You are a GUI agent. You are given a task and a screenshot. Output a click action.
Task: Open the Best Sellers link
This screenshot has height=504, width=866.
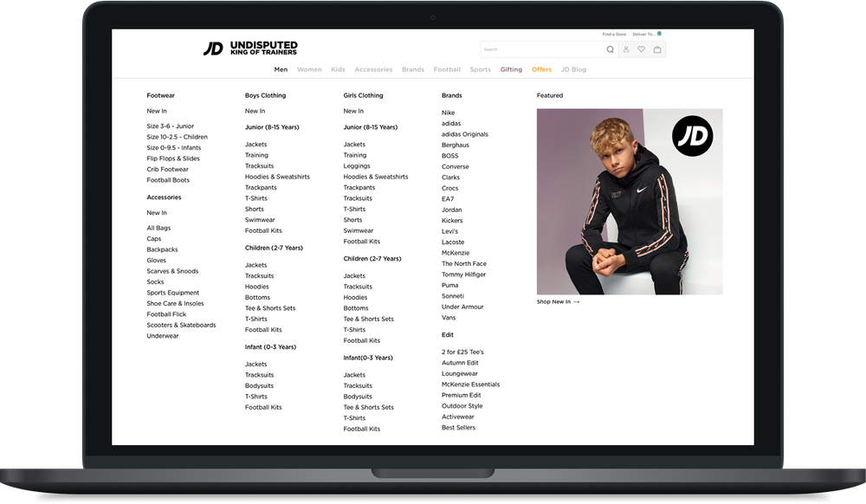point(458,428)
